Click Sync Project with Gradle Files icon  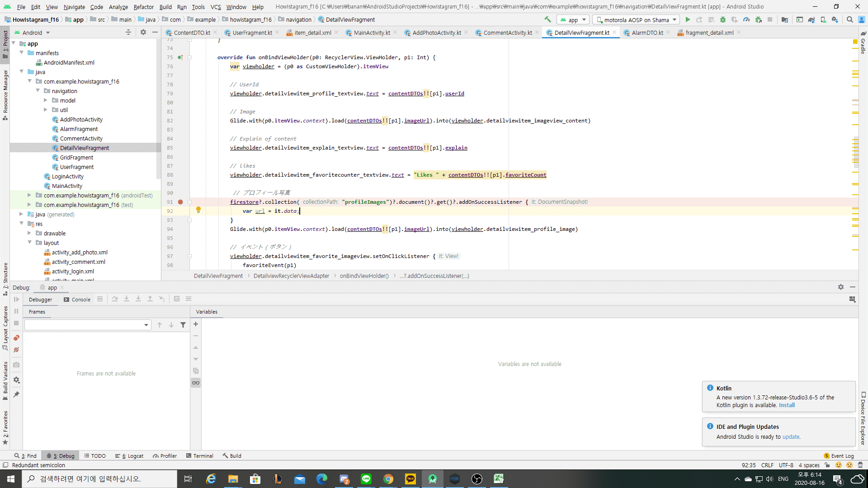(811, 19)
